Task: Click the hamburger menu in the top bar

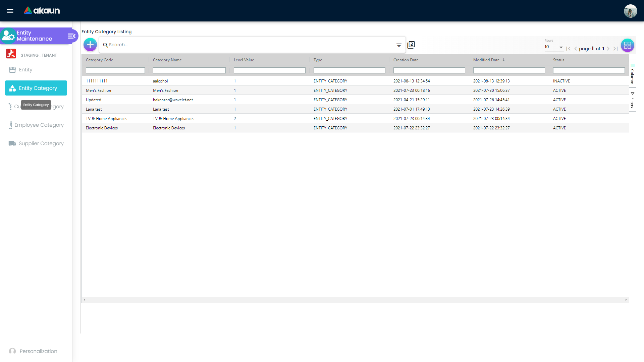Action: 10,11
